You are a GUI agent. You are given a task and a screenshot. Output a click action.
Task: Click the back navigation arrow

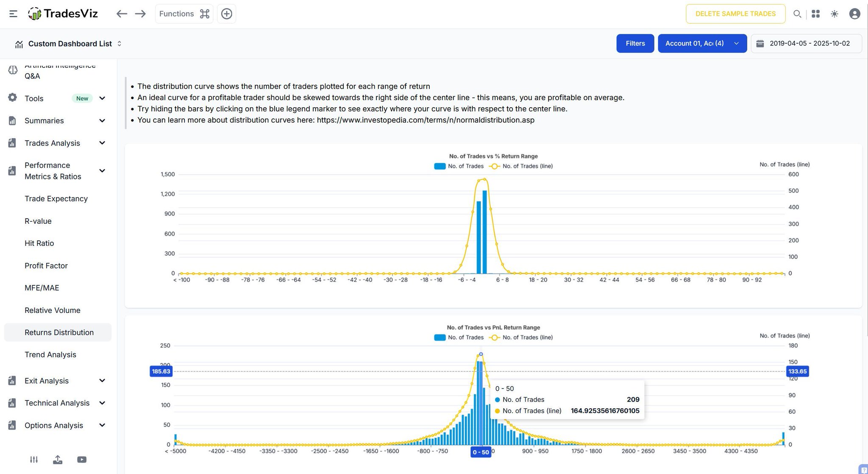(x=122, y=14)
